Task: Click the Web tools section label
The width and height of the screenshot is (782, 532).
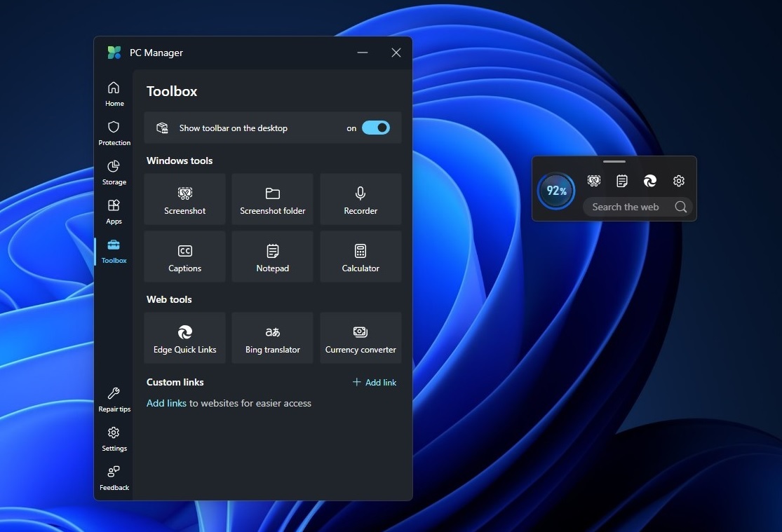Action: click(x=169, y=299)
